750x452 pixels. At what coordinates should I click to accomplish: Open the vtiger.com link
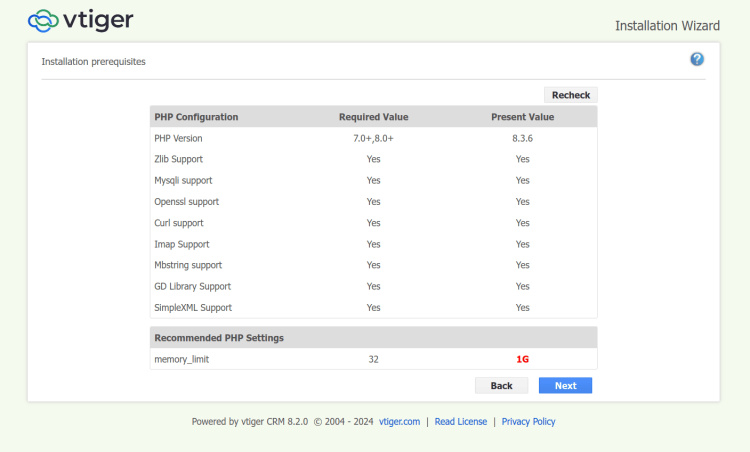pos(399,422)
